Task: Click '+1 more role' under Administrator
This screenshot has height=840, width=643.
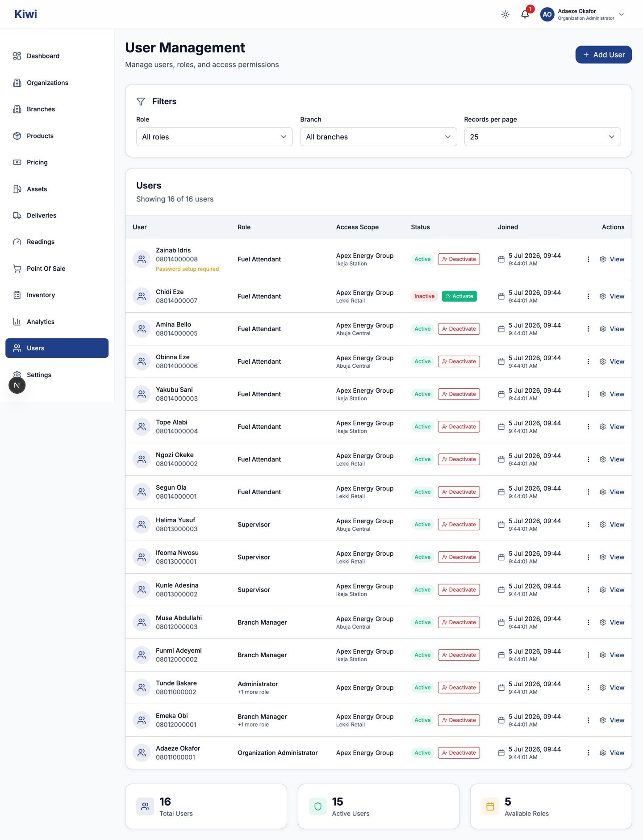Action: (253, 692)
